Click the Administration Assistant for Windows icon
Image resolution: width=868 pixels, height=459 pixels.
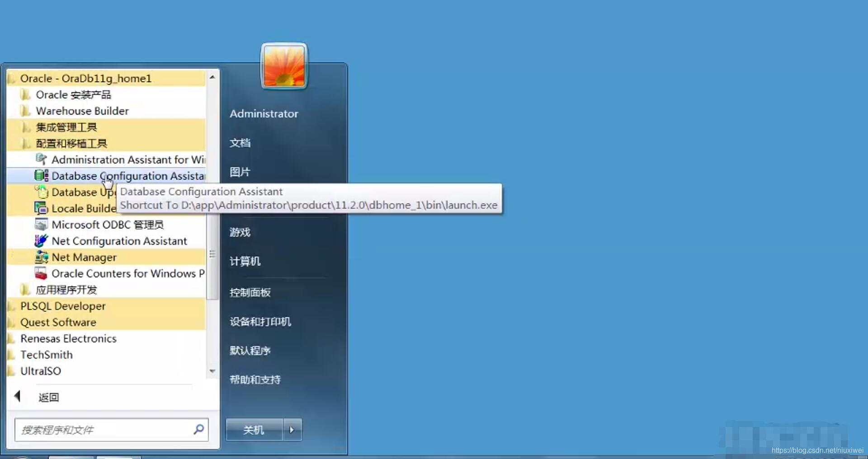point(41,159)
